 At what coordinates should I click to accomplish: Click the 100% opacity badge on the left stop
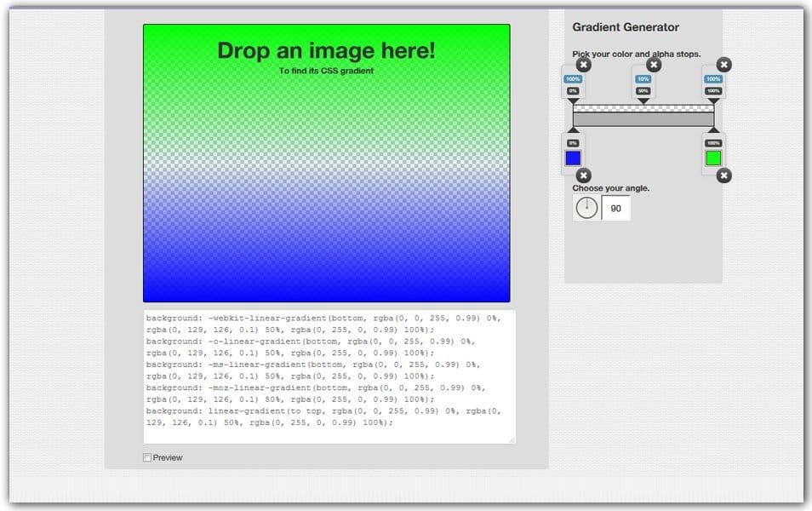click(x=573, y=78)
